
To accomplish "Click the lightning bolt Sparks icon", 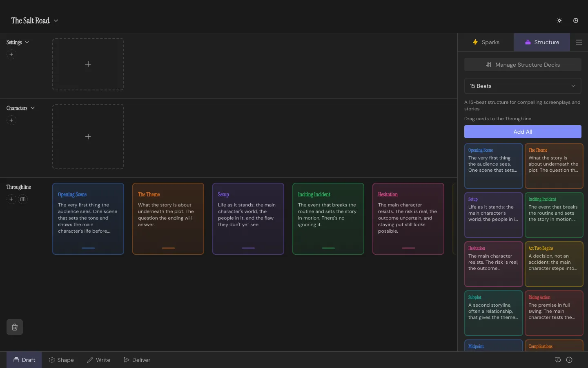I will pyautogui.click(x=475, y=42).
